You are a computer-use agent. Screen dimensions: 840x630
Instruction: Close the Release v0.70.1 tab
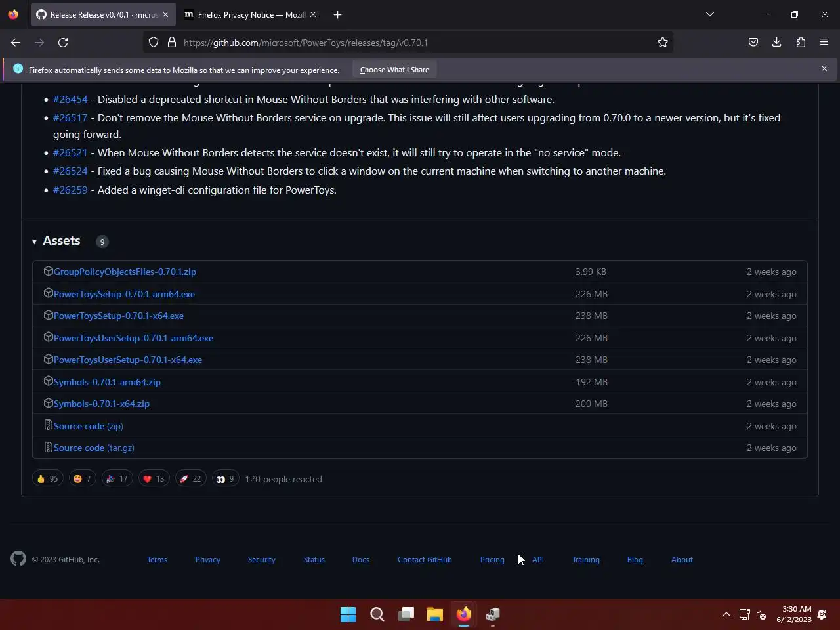(x=165, y=14)
